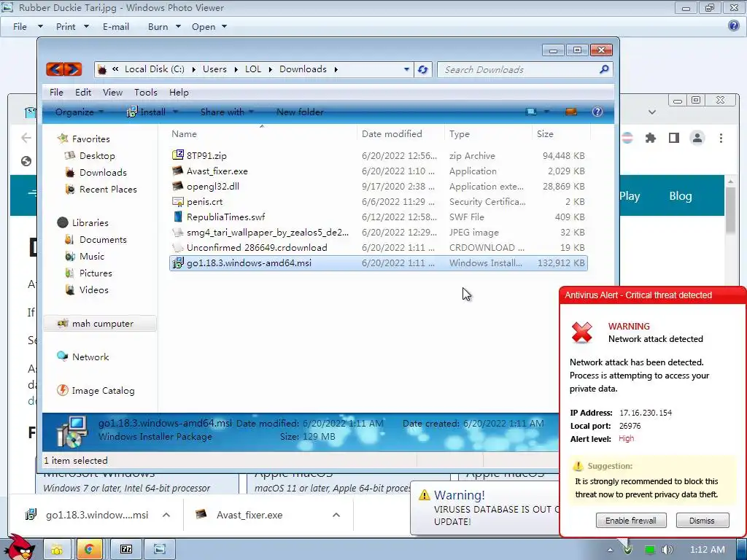This screenshot has width=747, height=560.
Task: Click the Chrome back arrow behind Explorer
Action: [26, 138]
